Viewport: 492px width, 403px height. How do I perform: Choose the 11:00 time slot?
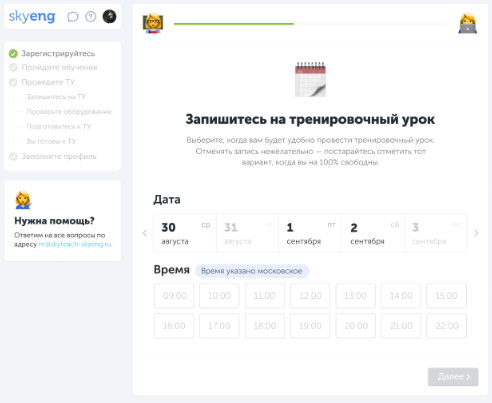pyautogui.click(x=265, y=296)
